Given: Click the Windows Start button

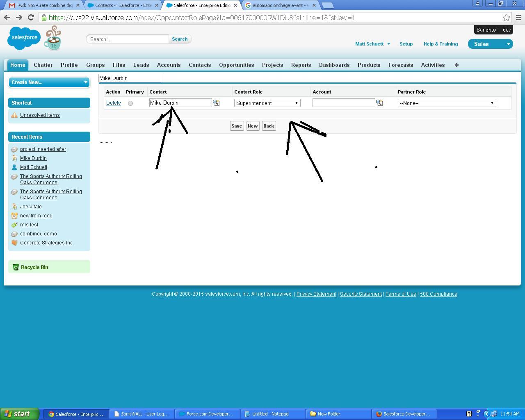Looking at the screenshot, I should tap(20, 414).
